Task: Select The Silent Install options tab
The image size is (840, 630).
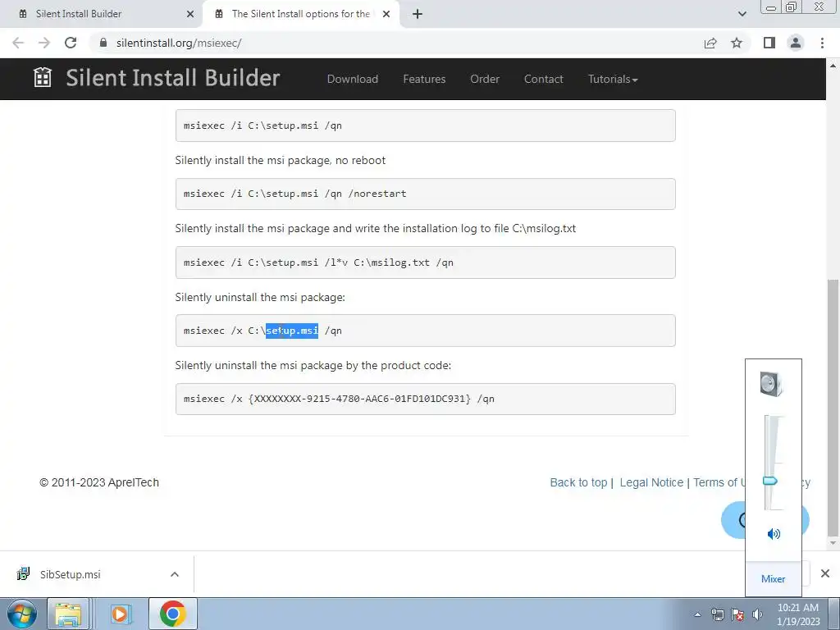Action: tap(300, 14)
